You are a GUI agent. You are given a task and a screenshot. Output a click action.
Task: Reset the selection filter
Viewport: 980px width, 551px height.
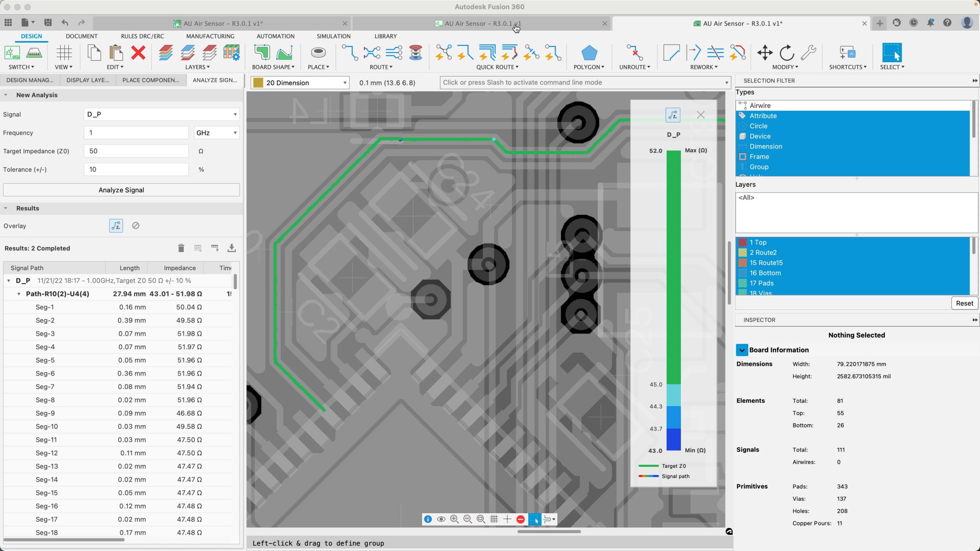[964, 303]
